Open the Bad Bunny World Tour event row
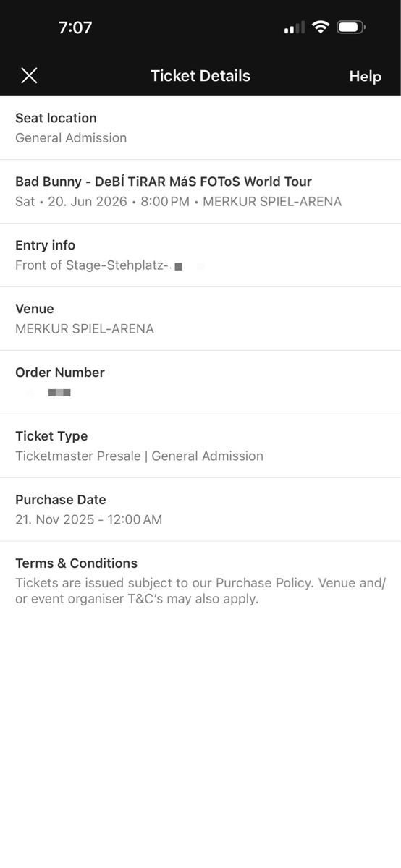Viewport: 401px width, 868px height. (x=200, y=192)
